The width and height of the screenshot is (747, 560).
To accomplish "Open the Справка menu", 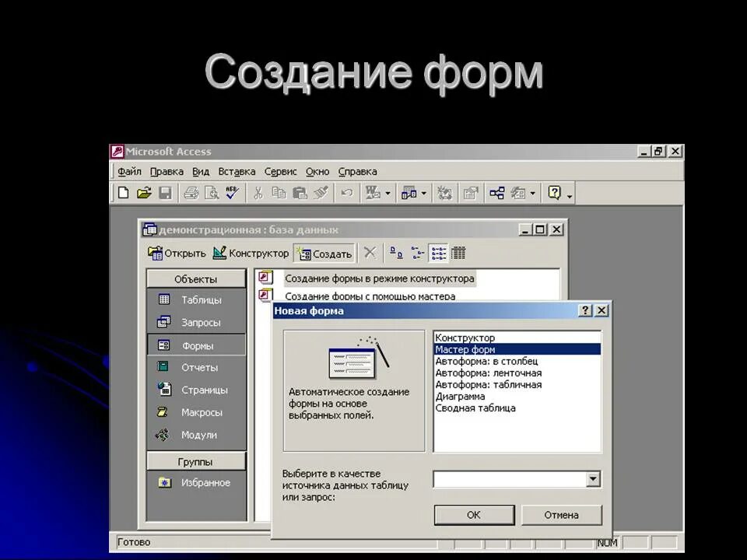I will tap(357, 171).
